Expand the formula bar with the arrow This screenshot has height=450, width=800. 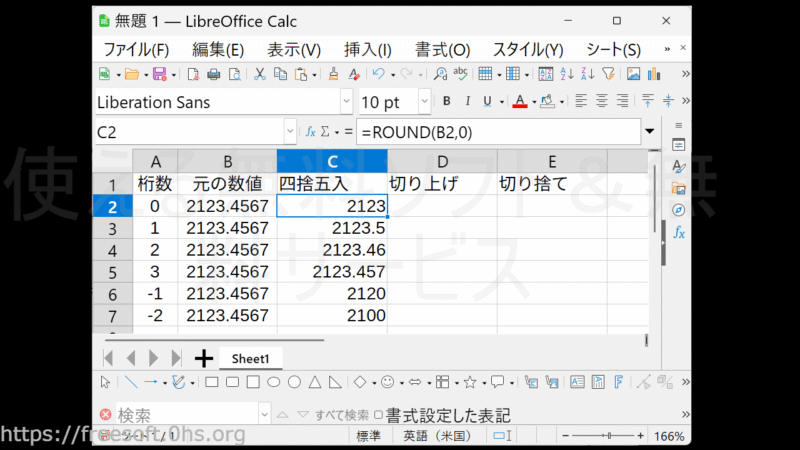(x=650, y=131)
